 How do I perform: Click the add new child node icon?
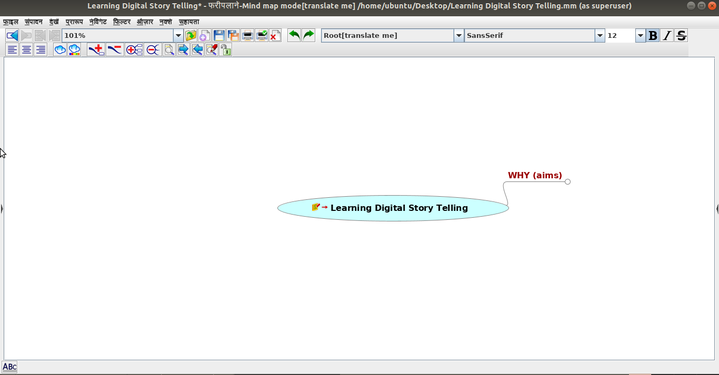pos(96,50)
